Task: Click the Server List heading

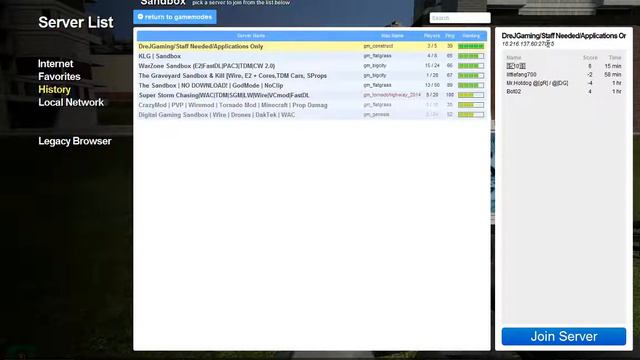Action: pyautogui.click(x=76, y=22)
